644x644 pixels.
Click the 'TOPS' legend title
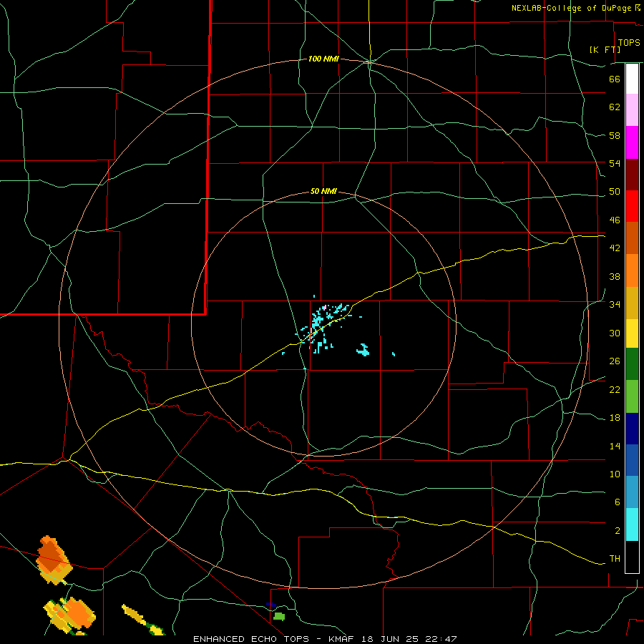click(629, 43)
